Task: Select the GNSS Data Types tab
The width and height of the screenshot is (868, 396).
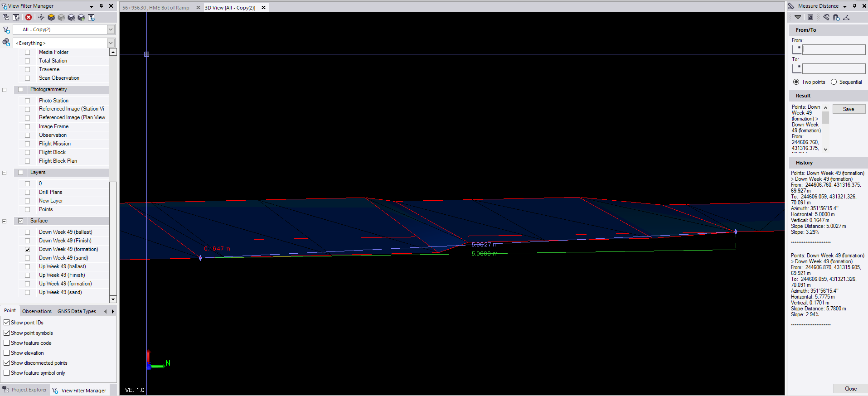Action: click(x=77, y=311)
